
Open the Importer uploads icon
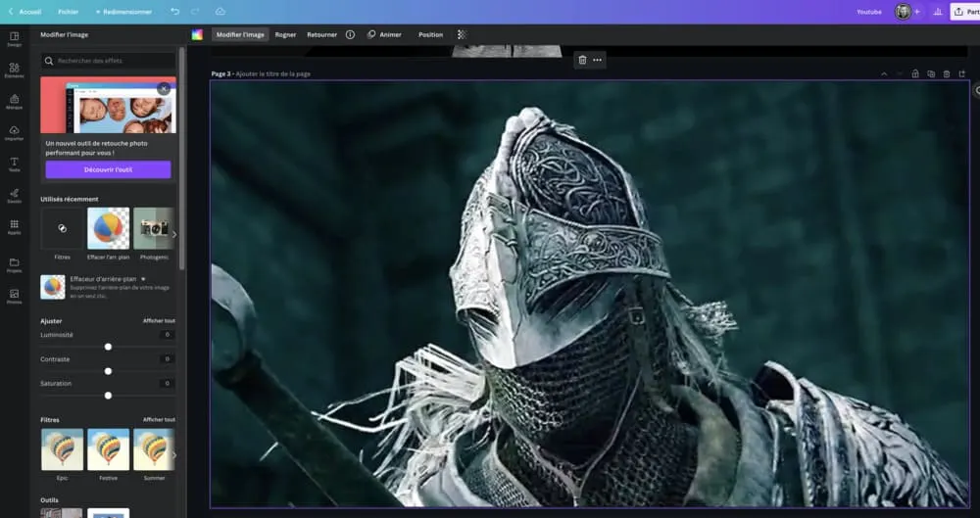[15, 133]
